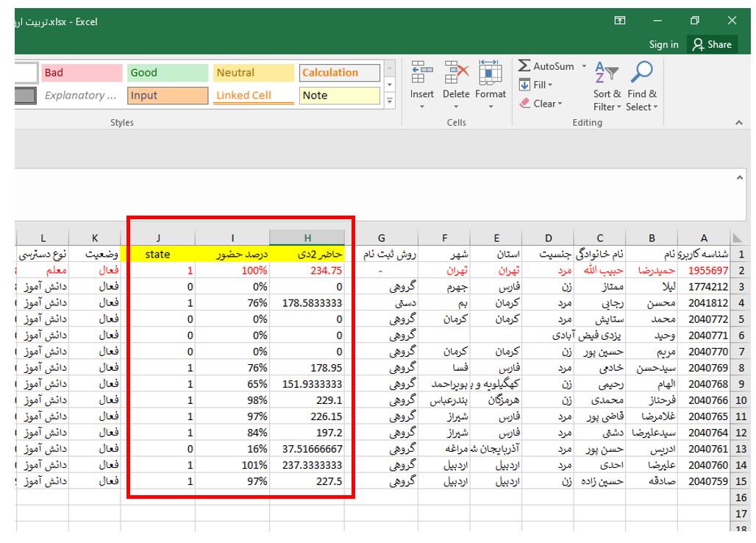Apply the Neutral cell style
756x543 pixels.
click(x=254, y=73)
